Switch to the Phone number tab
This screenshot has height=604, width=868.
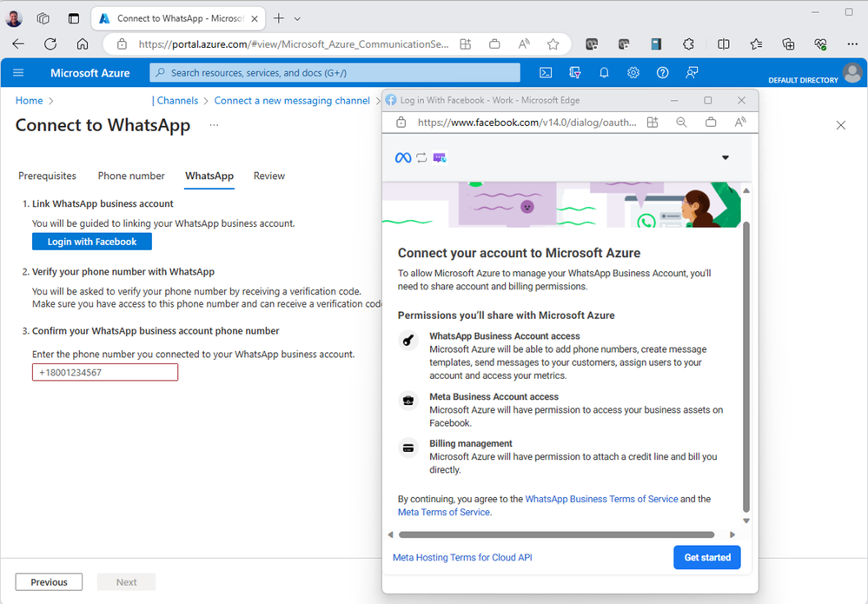click(x=131, y=176)
